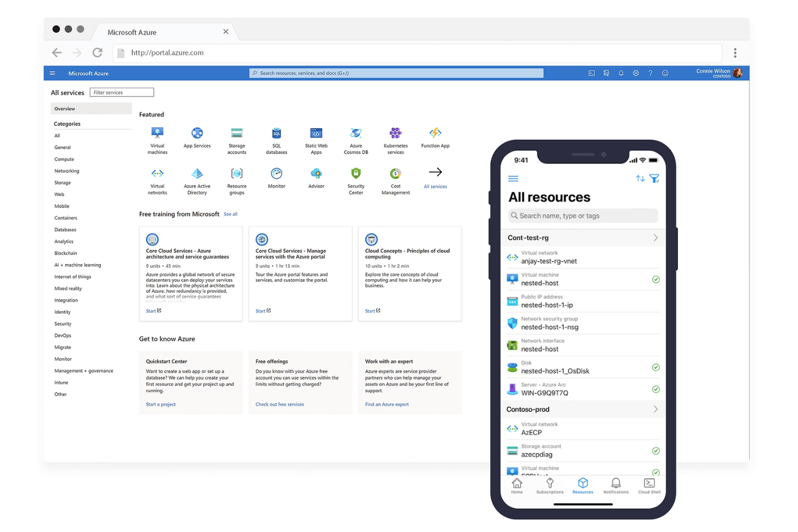Click the portal search bar
This screenshot has width=798, height=532.
[395, 73]
